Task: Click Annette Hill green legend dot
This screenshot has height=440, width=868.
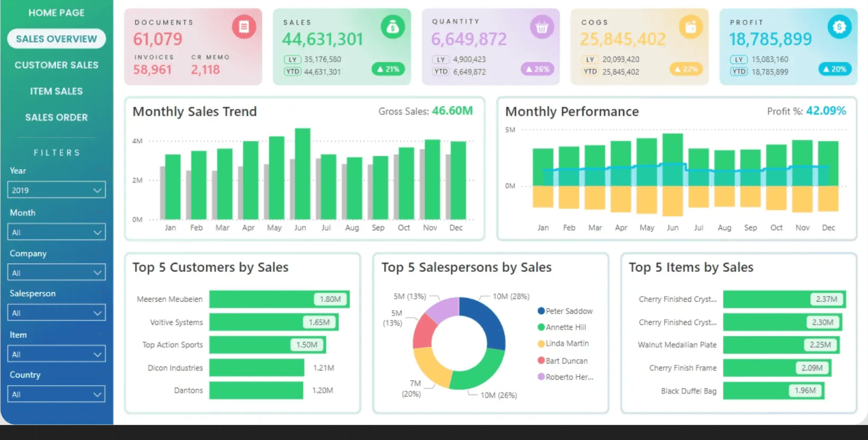Action: coord(541,327)
